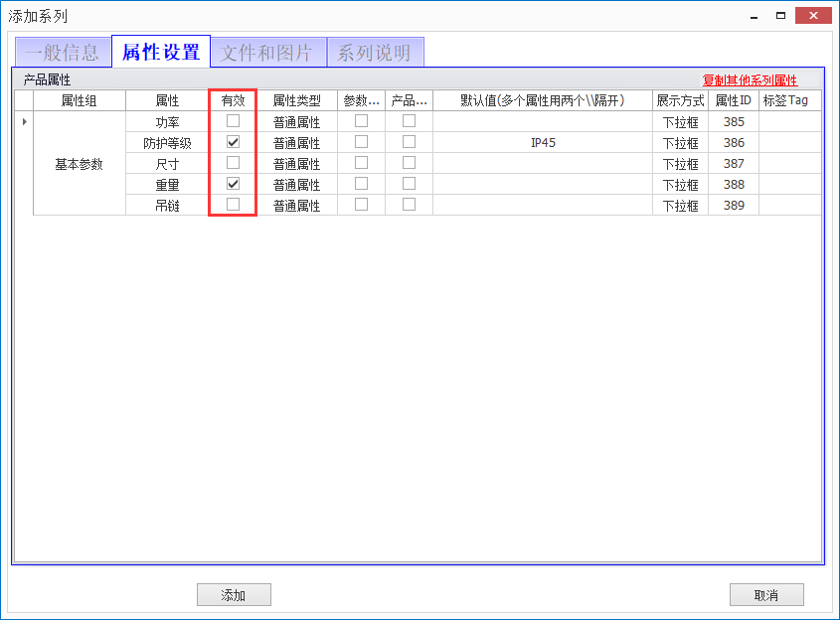Check the 产品 column box for 吊链

410,205
